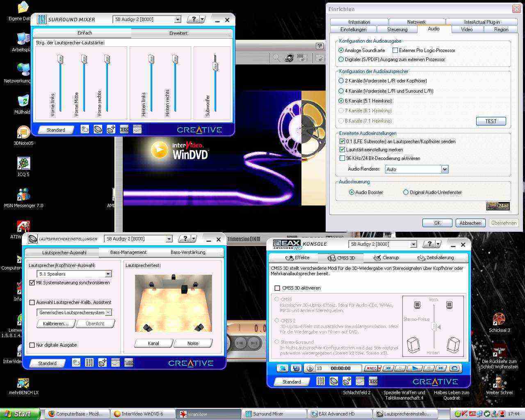Click Vorne links volume slider
525x420 pixels.
[60, 60]
